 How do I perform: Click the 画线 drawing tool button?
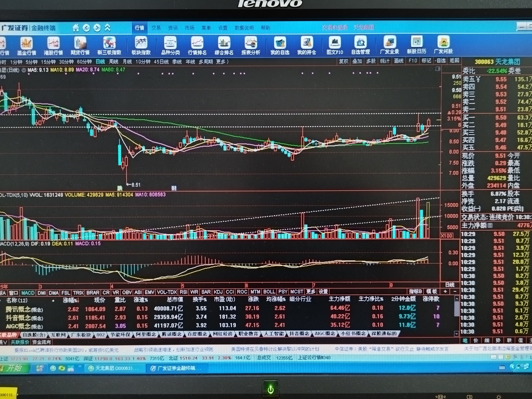pyautogui.click(x=398, y=61)
